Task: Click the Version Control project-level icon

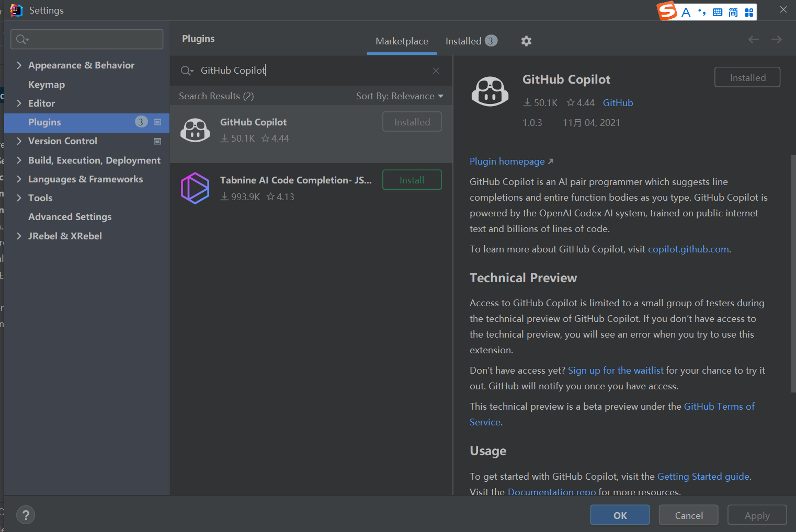Action: click(x=157, y=141)
